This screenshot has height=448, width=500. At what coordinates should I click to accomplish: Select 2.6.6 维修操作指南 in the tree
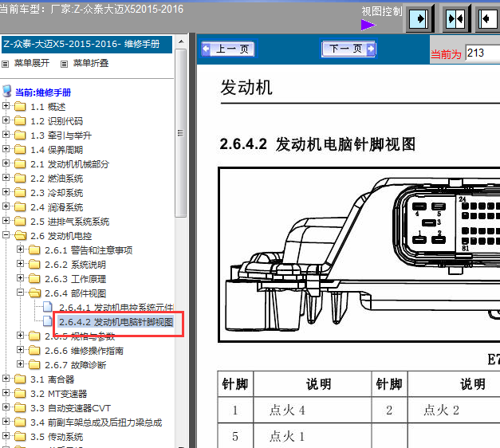(85, 351)
